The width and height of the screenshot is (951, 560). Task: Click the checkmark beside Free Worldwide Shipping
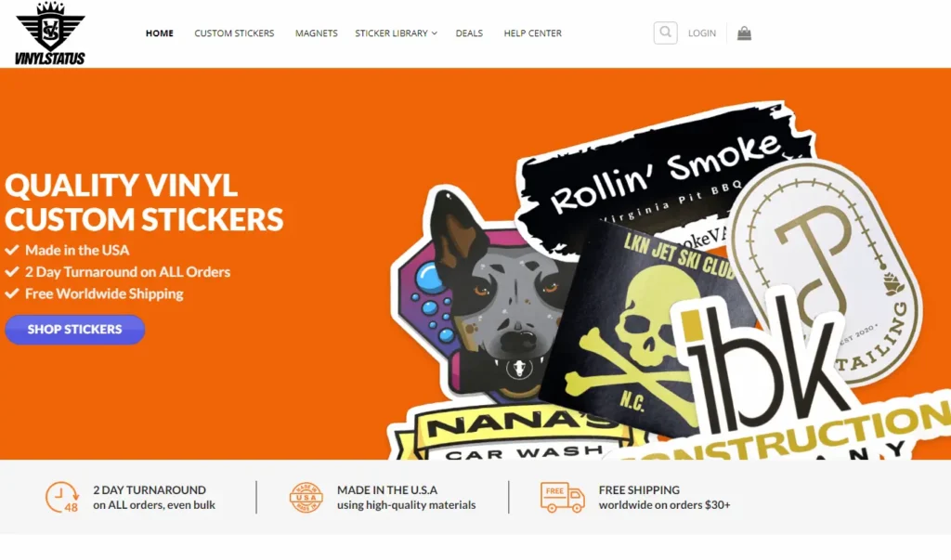click(x=12, y=293)
